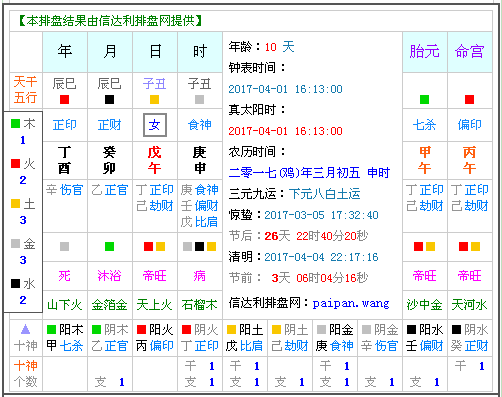Click the green square beside 阴木
502x397 pixels.
pos(96,330)
